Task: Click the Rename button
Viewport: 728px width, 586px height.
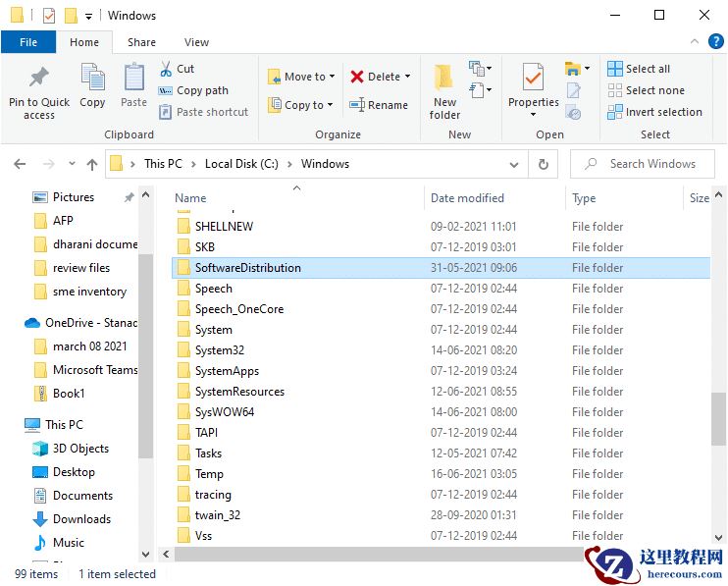Action: pyautogui.click(x=379, y=105)
